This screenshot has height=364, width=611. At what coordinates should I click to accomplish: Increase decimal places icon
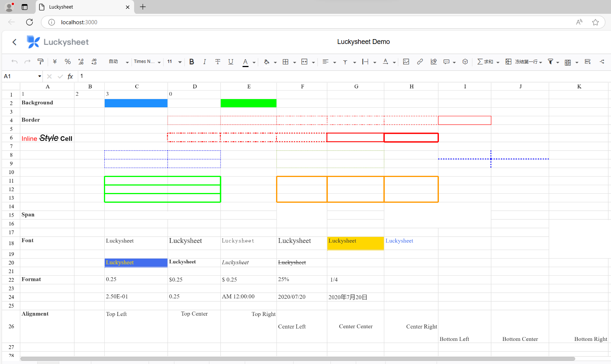94,62
